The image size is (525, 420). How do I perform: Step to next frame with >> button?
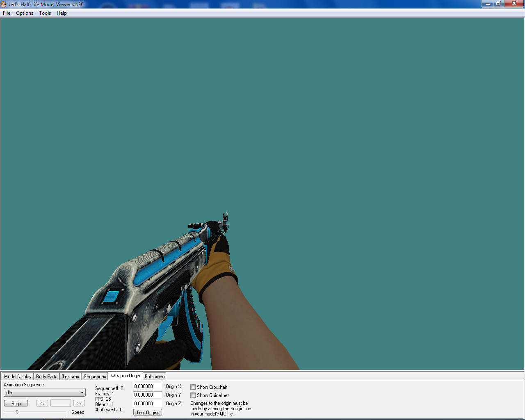coord(79,404)
